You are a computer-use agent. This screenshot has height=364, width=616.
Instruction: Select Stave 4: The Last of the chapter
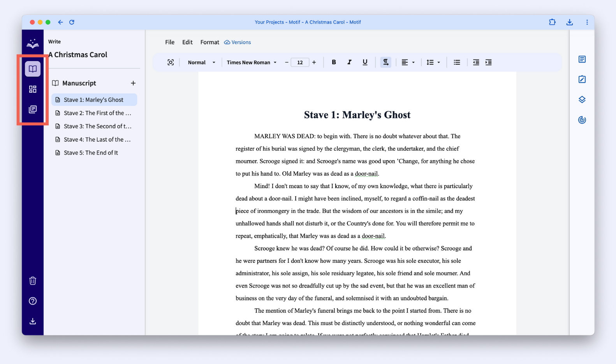(94, 139)
